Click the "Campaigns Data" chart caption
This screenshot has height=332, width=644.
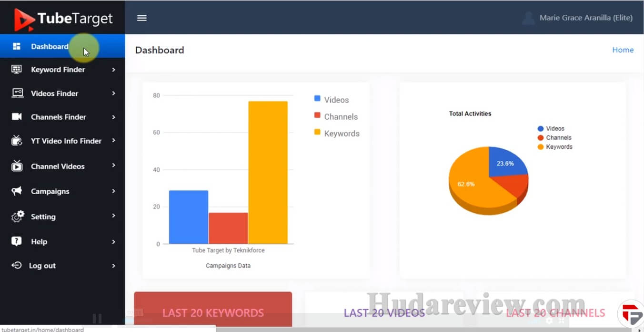(228, 266)
